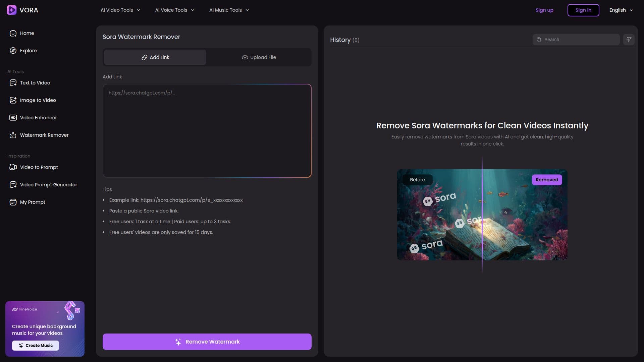
Task: Click the Removed label on the preview
Action: click(x=547, y=180)
